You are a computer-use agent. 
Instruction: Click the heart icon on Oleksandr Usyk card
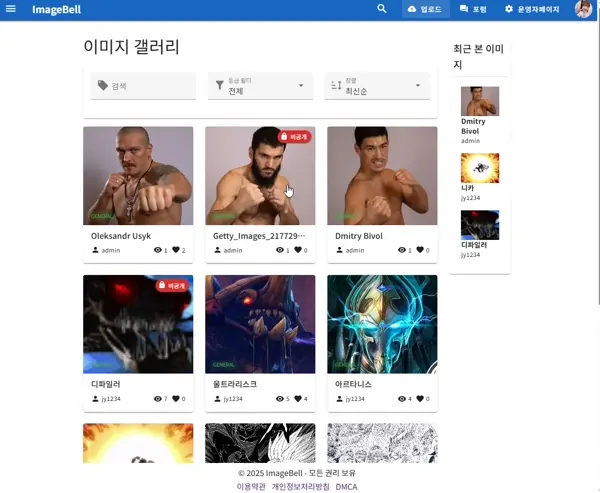pyautogui.click(x=176, y=250)
